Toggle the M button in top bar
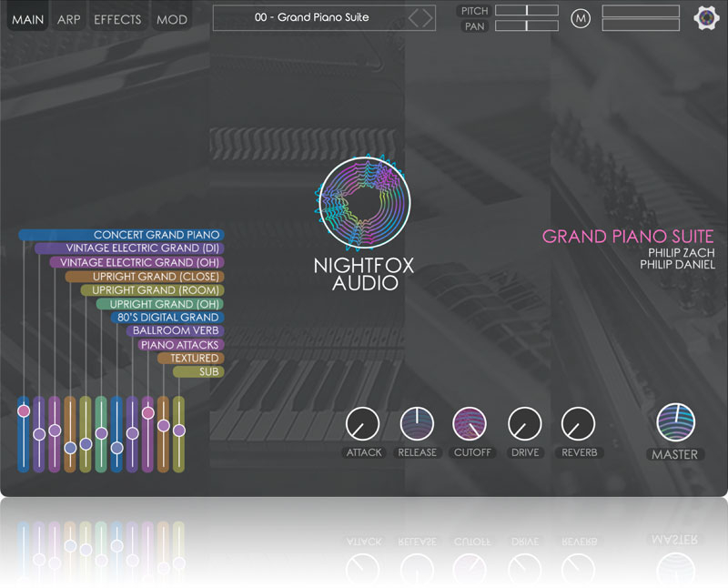Image resolution: width=728 pixels, height=588 pixels. (581, 18)
